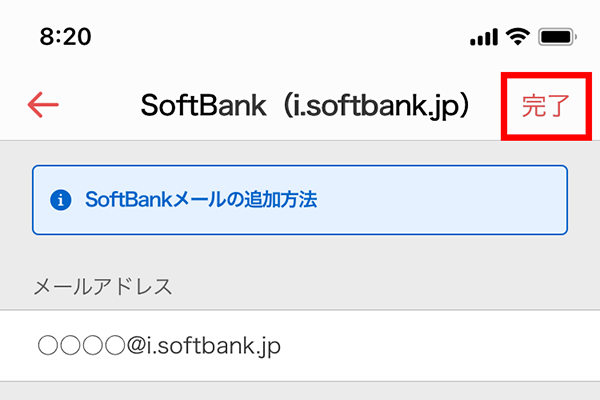Screen dimensions: 600x400
Task: Focus the メールアドレス input field
Action: tap(300, 346)
